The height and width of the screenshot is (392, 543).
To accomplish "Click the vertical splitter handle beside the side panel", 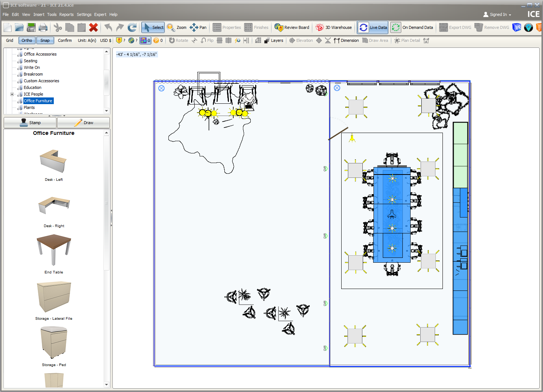I will pyautogui.click(x=111, y=218).
